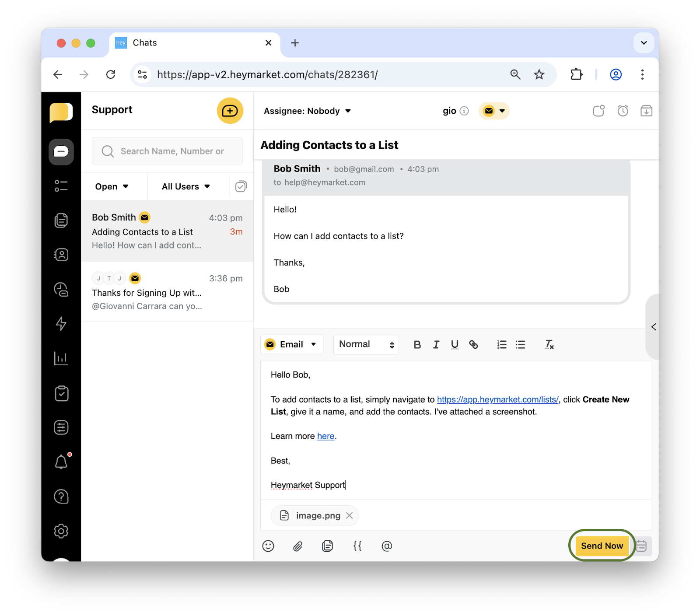Attach a file with the paperclip icon
The width and height of the screenshot is (700, 616).
tap(298, 546)
